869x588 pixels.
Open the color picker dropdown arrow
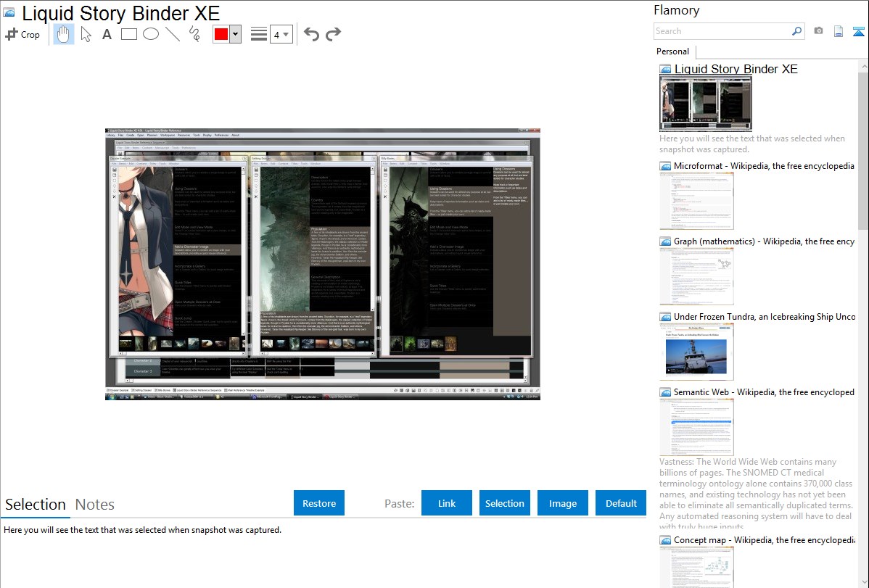tap(235, 34)
